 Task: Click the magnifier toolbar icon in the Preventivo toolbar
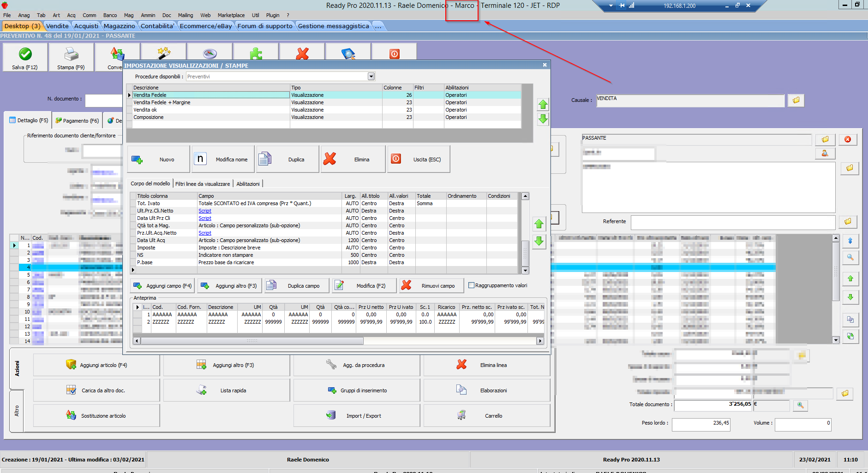[x=348, y=53]
